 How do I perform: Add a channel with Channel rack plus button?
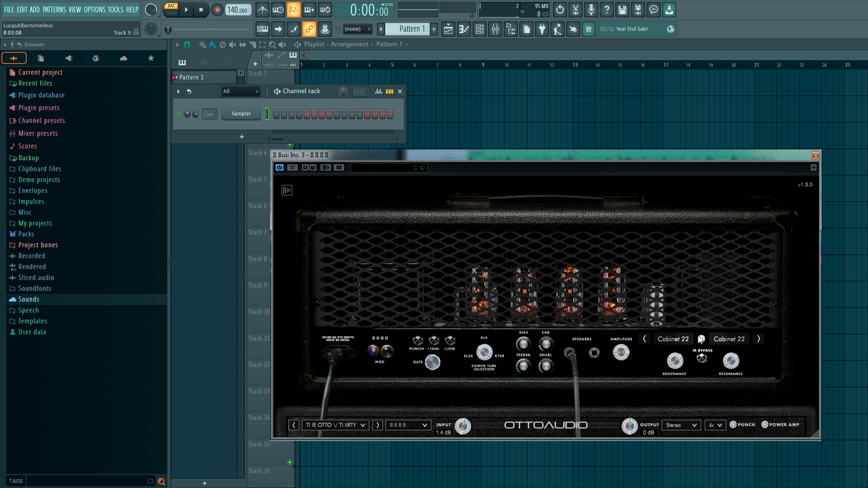pyautogui.click(x=241, y=137)
